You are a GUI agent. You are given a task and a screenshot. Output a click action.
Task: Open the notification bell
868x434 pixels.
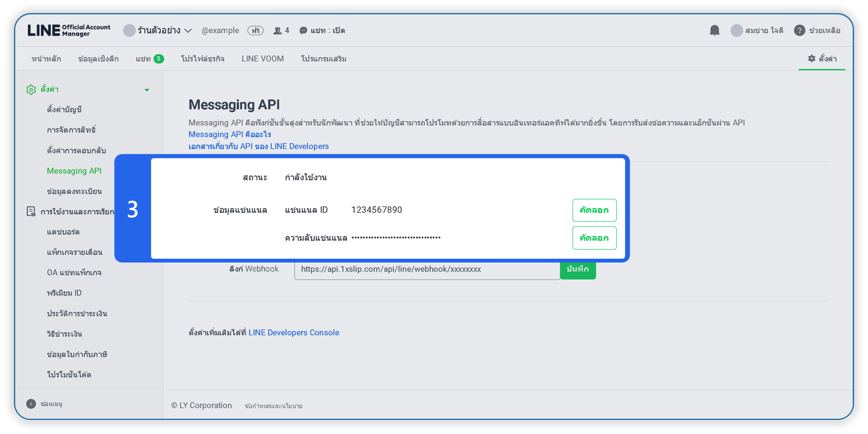[714, 30]
